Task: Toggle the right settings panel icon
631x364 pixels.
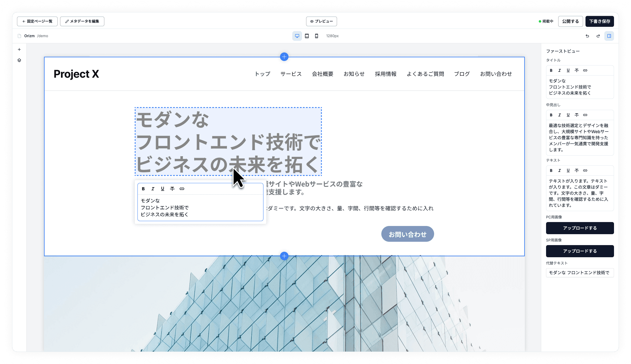Action: click(x=609, y=36)
